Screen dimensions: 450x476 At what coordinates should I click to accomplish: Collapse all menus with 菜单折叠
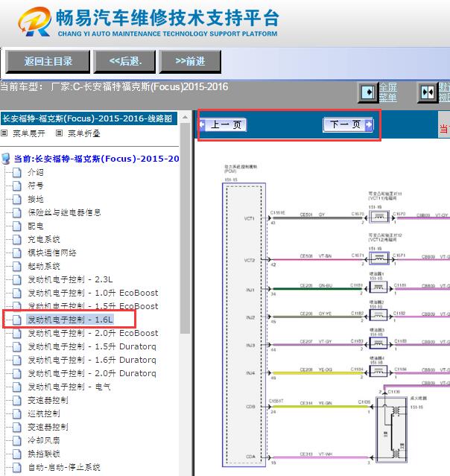click(84, 133)
